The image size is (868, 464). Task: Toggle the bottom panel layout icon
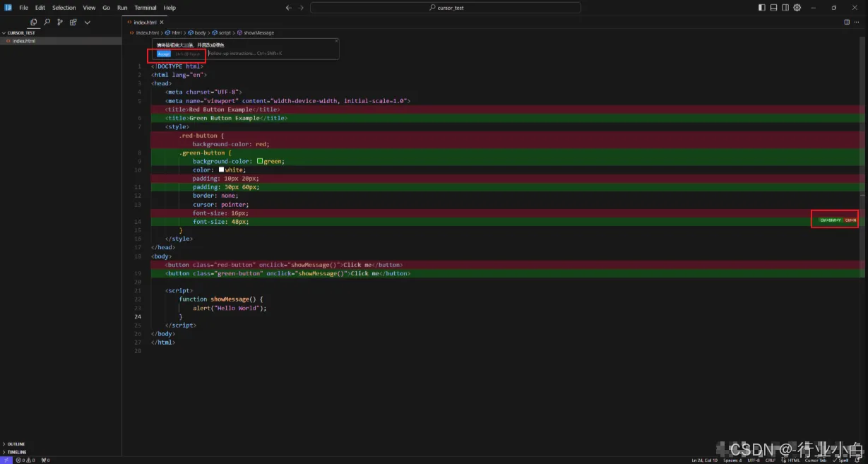coord(774,8)
